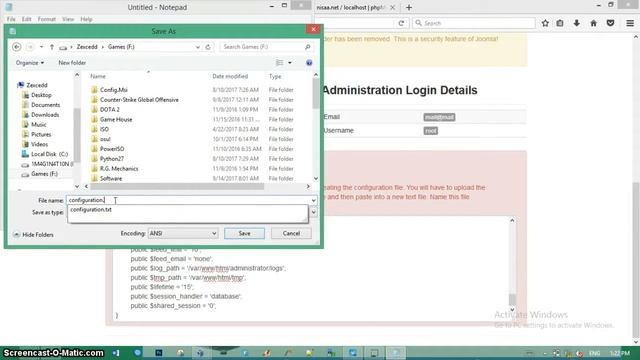Click Zexcedd in the address breadcrumb

tap(87, 47)
